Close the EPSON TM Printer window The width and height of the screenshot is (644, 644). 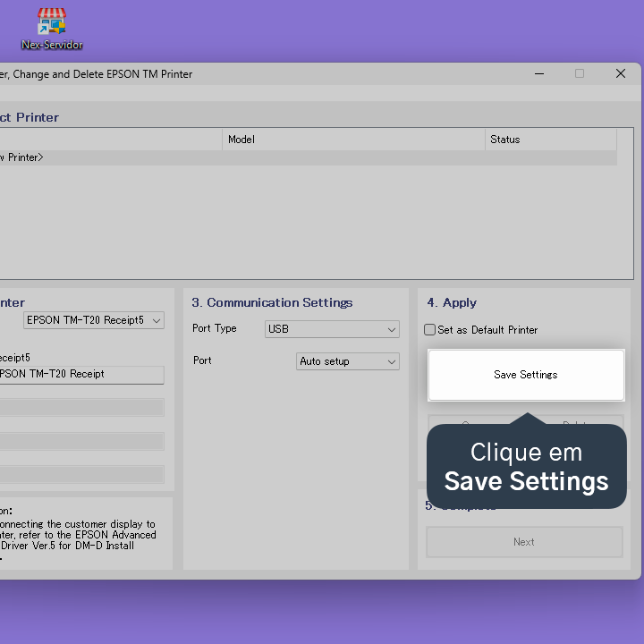621,73
